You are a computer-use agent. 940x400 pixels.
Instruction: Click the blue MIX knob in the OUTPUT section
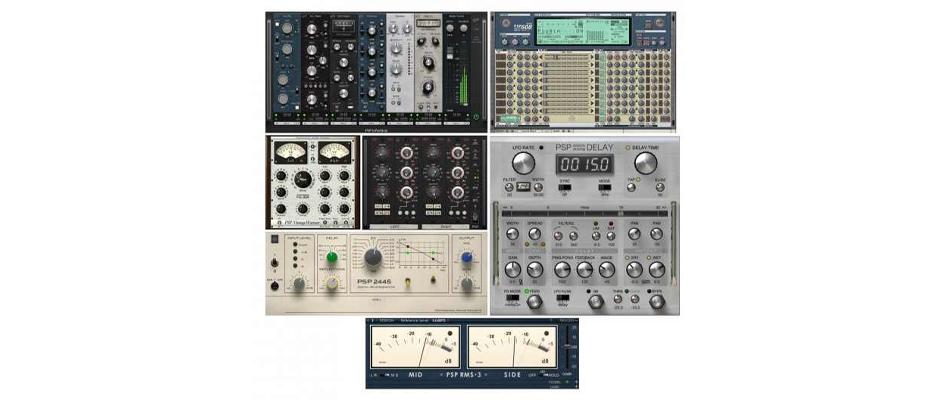[x=467, y=257]
